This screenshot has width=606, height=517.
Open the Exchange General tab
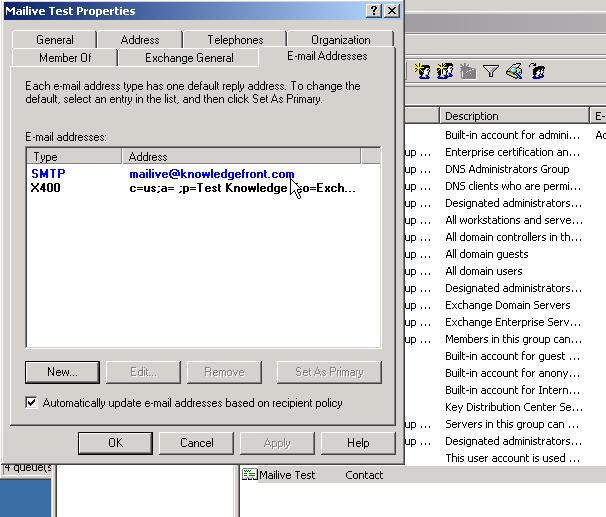[189, 58]
